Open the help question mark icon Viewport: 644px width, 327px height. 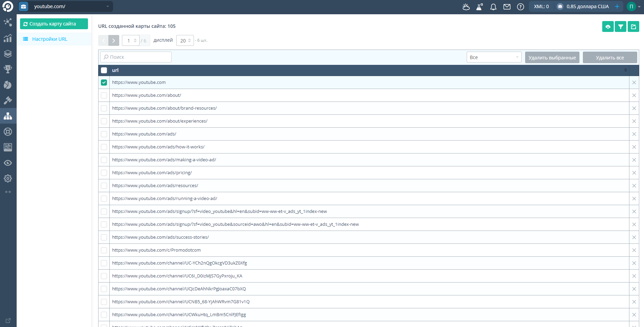click(520, 7)
